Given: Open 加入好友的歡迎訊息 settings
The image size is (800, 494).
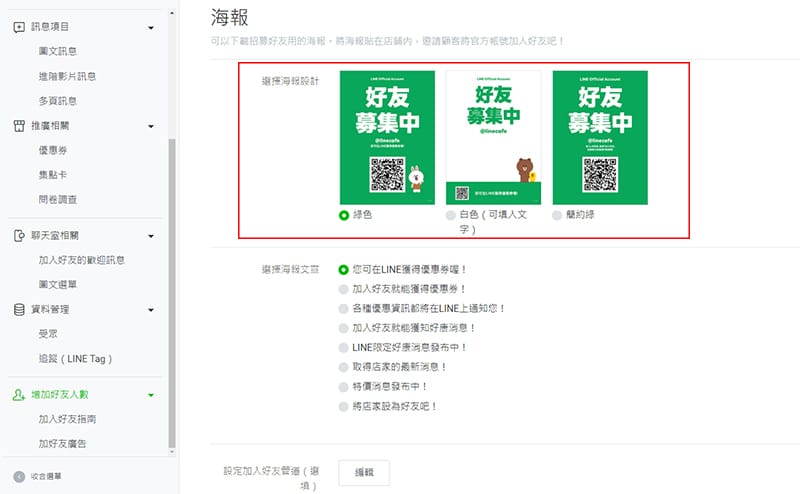Looking at the screenshot, I should (82, 260).
